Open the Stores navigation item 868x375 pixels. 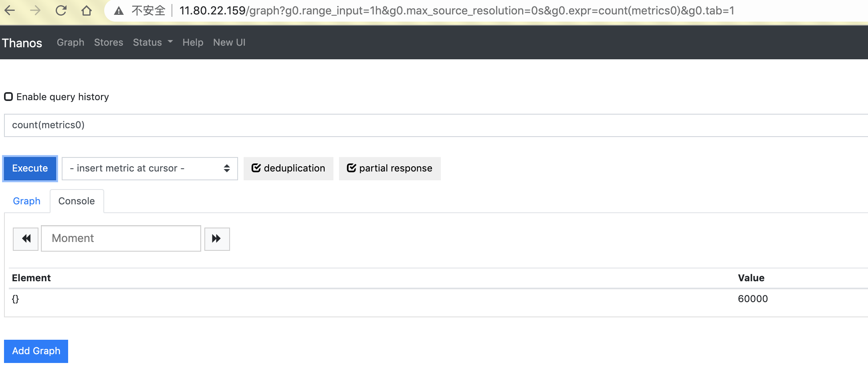point(109,42)
